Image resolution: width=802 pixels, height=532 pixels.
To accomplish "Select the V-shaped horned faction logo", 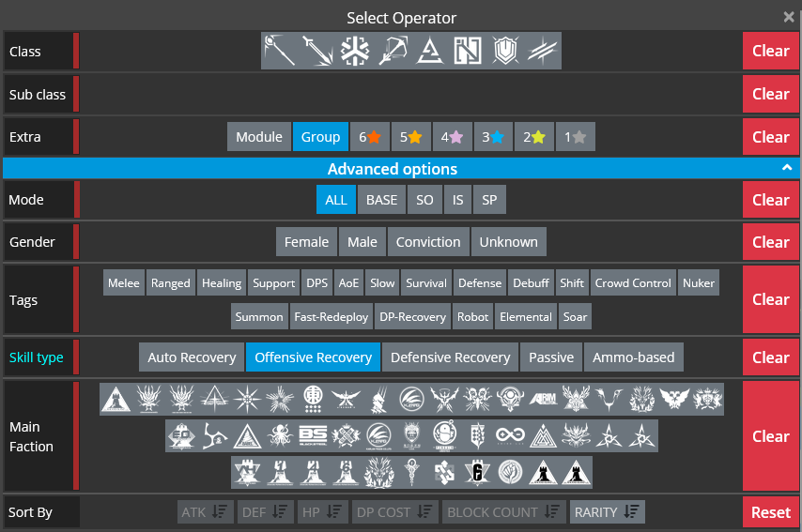I will 609,399.
